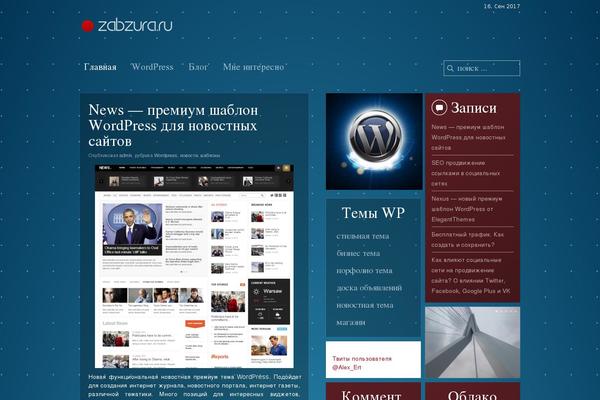Open the порфолио тема link
Image resolution: width=600 pixels, height=400 pixels.
(x=364, y=271)
